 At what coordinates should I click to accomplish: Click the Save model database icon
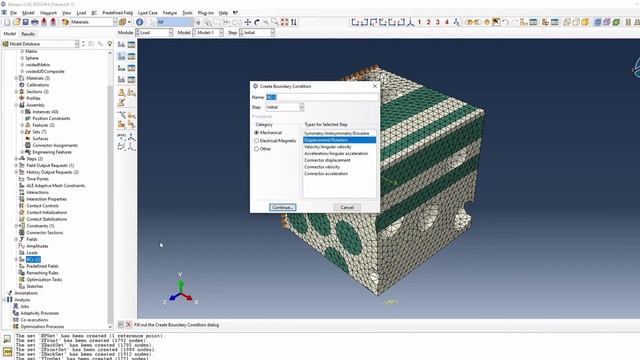coord(25,22)
